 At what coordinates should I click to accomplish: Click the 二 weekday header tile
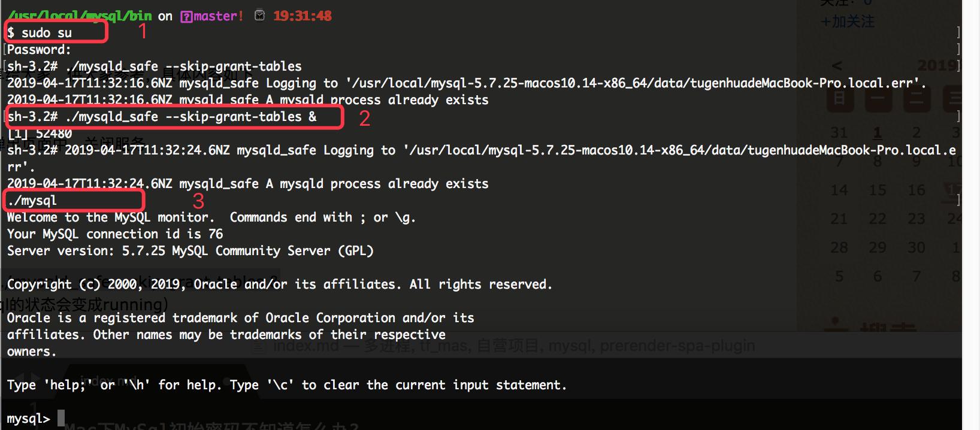coord(917,99)
